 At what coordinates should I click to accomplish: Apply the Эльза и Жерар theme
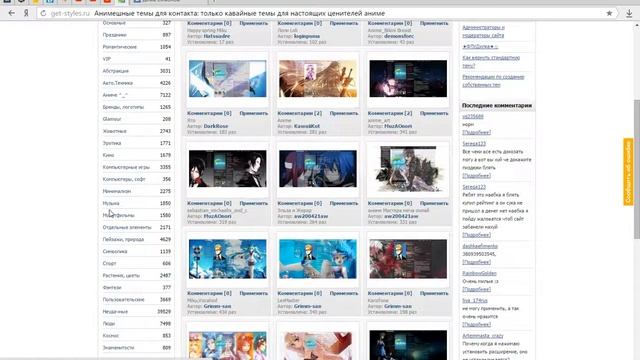pyautogui.click(x=344, y=203)
